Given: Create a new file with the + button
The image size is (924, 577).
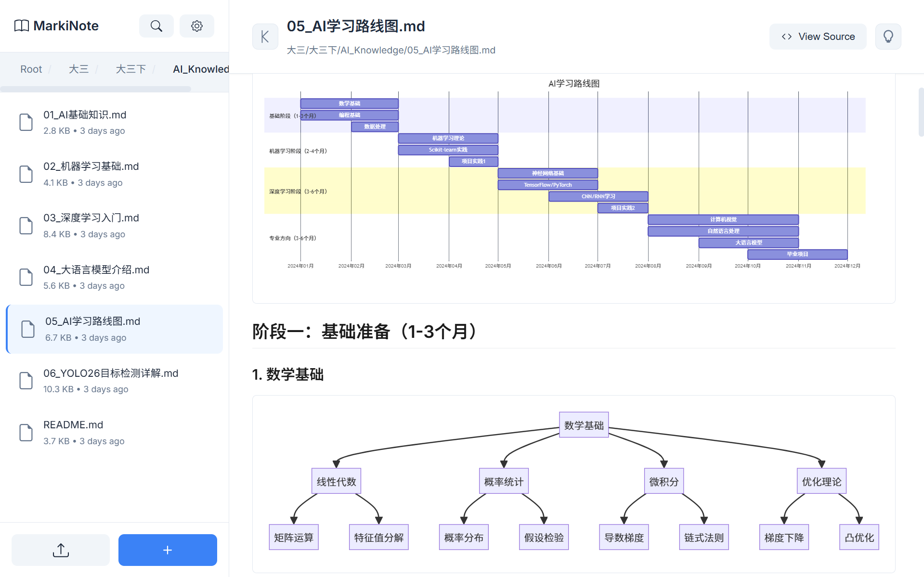Looking at the screenshot, I should pyautogui.click(x=167, y=550).
